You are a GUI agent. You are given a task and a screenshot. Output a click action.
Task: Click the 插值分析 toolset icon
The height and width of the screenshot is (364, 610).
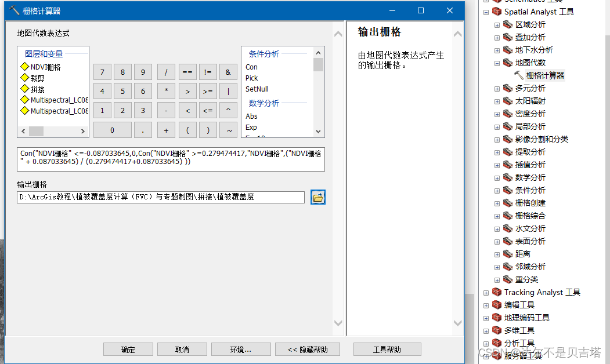pos(508,165)
